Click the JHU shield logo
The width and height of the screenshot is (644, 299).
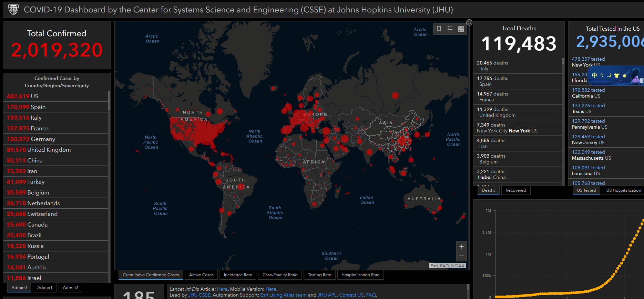click(x=13, y=10)
